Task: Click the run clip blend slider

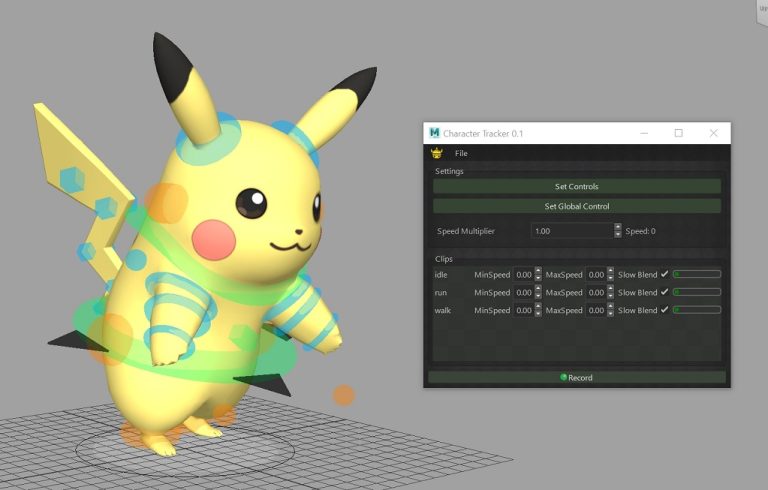Action: coord(696,292)
